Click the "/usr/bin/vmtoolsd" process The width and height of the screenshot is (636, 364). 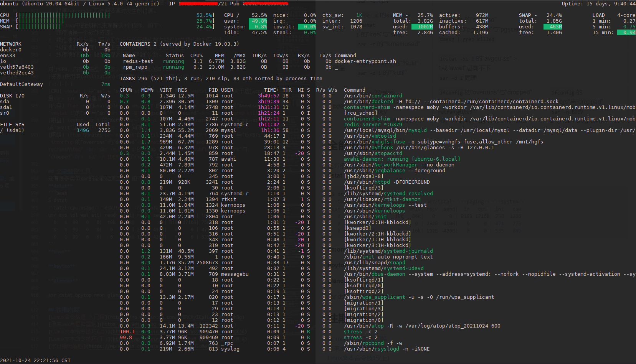[370, 136]
